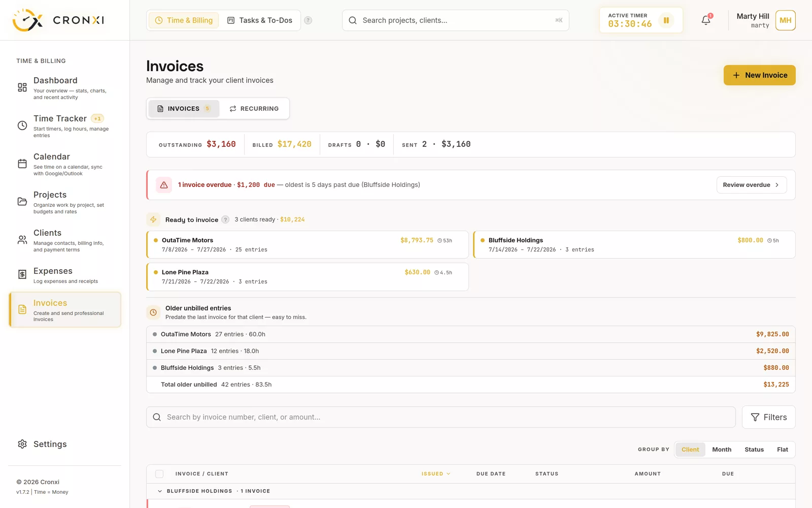Viewport: 812px width, 508px height.
Task: Check the select-all invoices checkbox
Action: coord(159,474)
